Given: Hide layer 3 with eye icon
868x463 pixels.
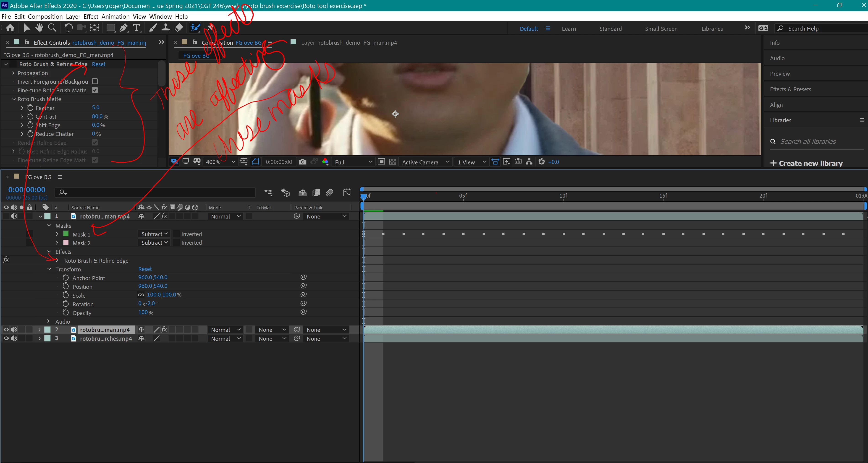Looking at the screenshot, I should point(6,338).
